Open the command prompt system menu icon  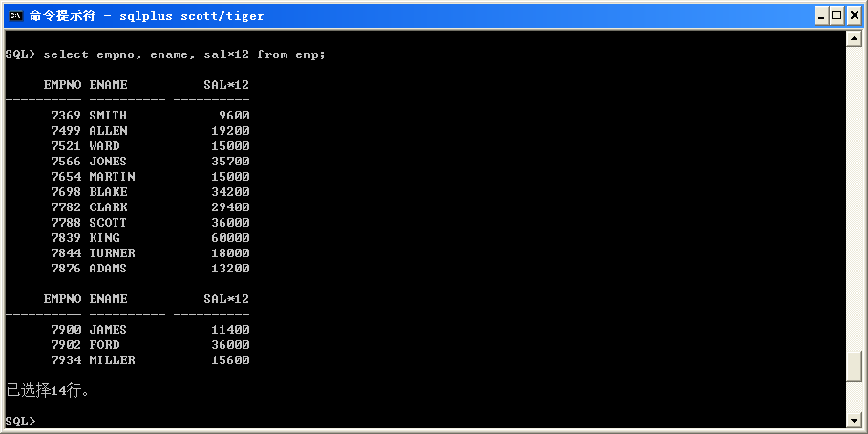pos(16,15)
